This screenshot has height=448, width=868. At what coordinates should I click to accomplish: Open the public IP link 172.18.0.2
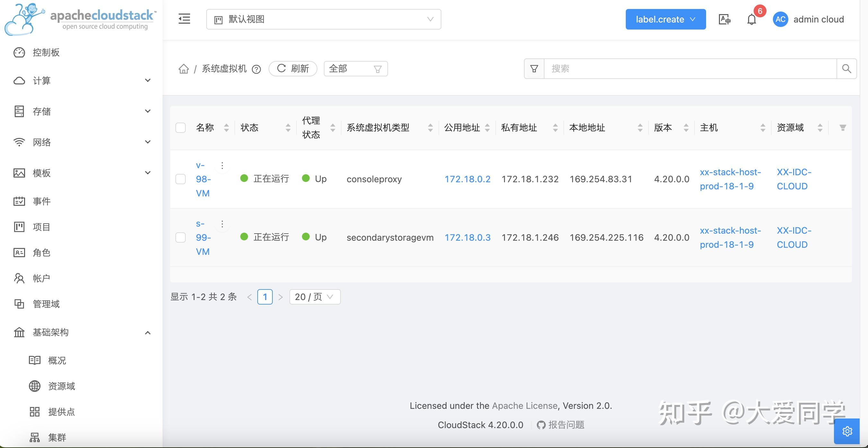(x=467, y=179)
